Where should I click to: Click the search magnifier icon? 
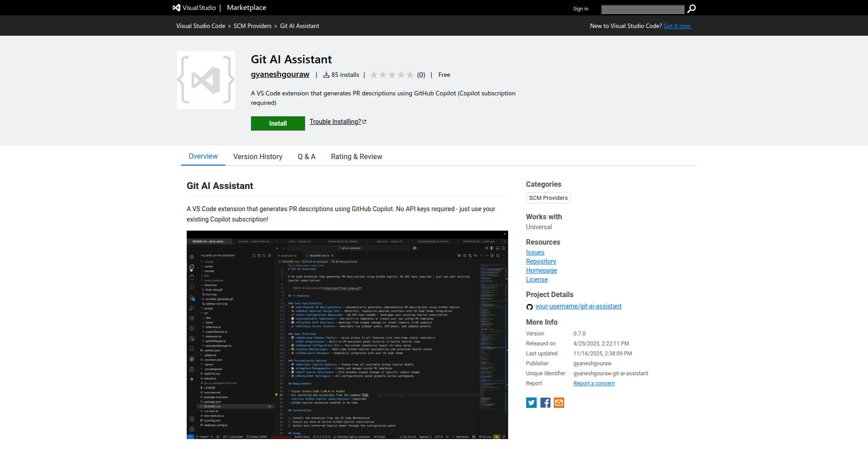pos(691,9)
